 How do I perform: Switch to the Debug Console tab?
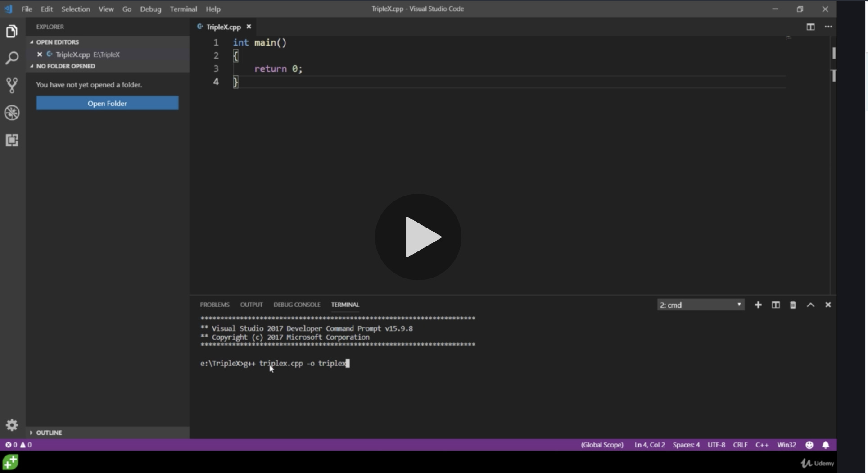pyautogui.click(x=297, y=305)
